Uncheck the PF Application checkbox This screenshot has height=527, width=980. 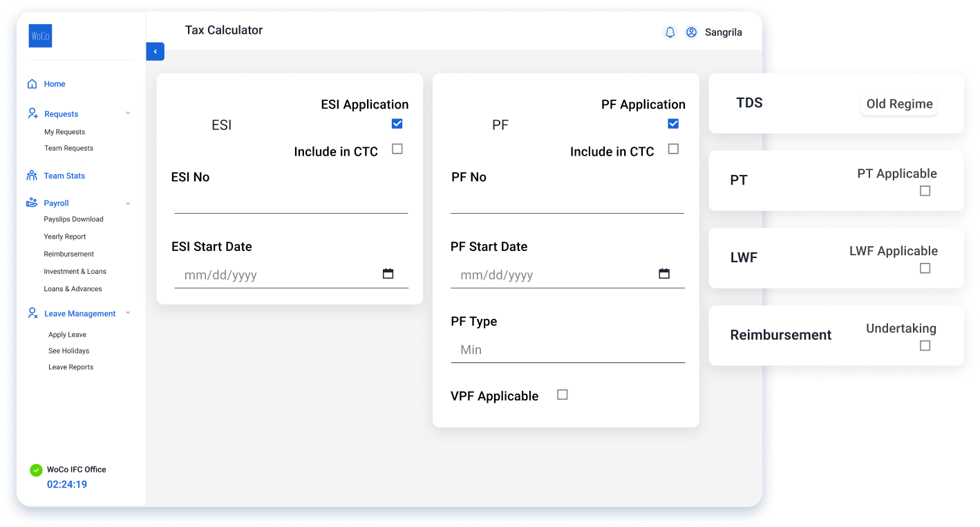point(673,124)
